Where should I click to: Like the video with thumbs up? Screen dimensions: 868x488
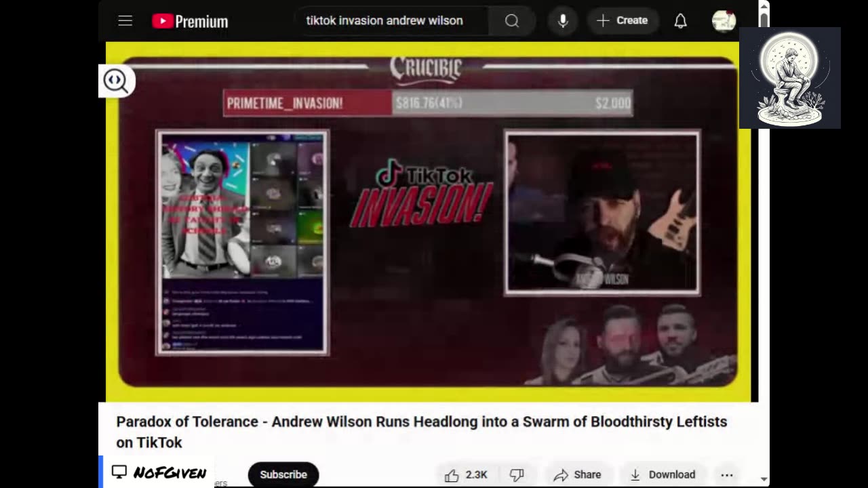click(467, 475)
